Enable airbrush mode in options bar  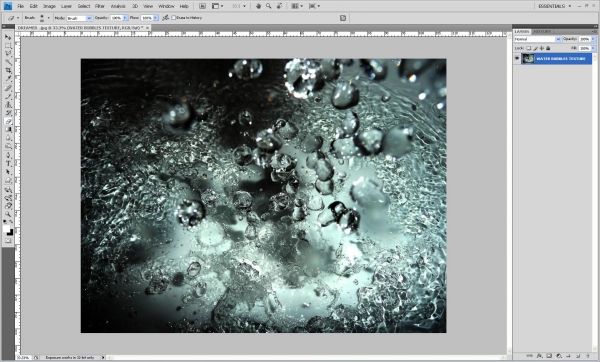pos(165,18)
